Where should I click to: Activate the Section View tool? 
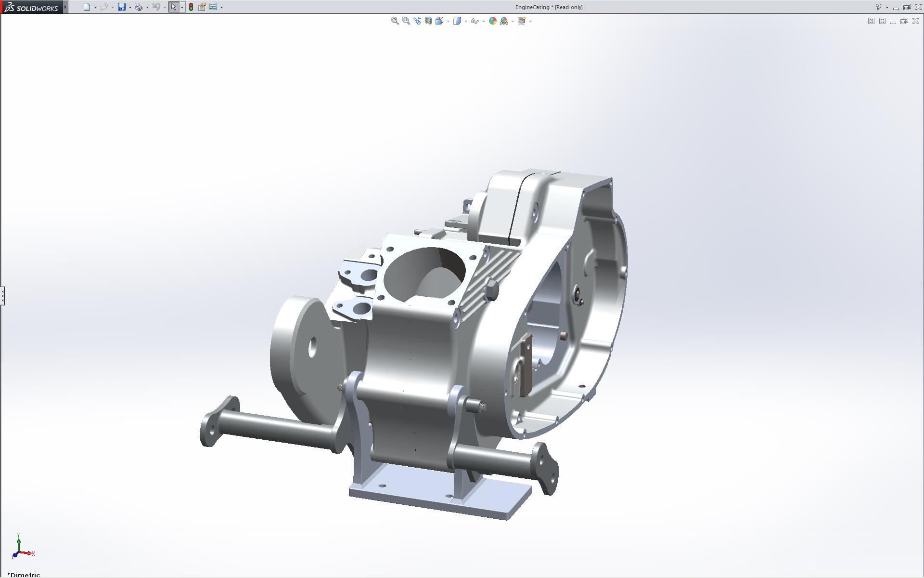428,21
